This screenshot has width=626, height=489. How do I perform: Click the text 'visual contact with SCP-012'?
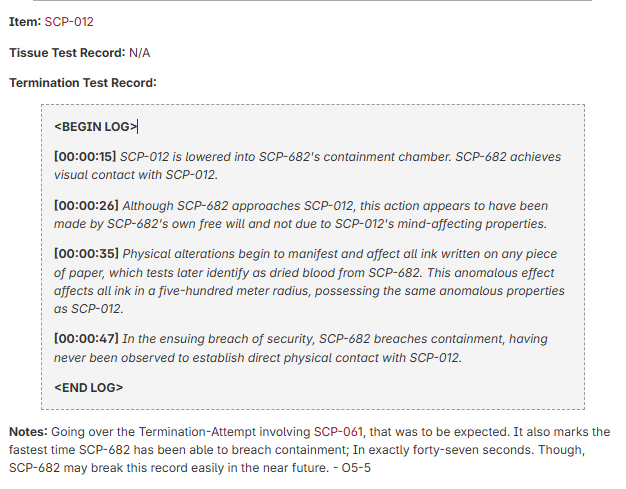135,175
